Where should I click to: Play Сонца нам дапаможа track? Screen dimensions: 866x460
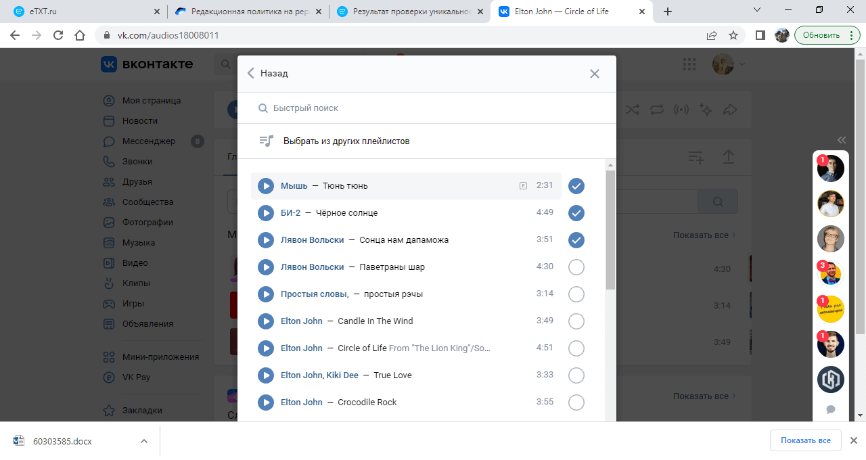coord(266,240)
